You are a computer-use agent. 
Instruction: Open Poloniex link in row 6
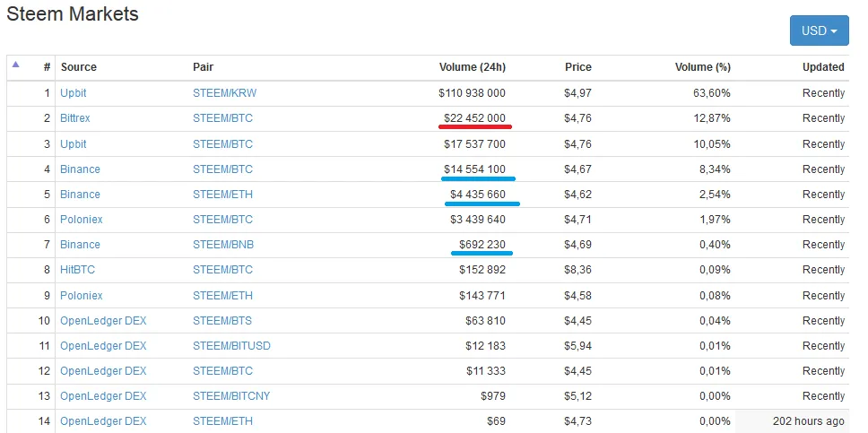[82, 220]
